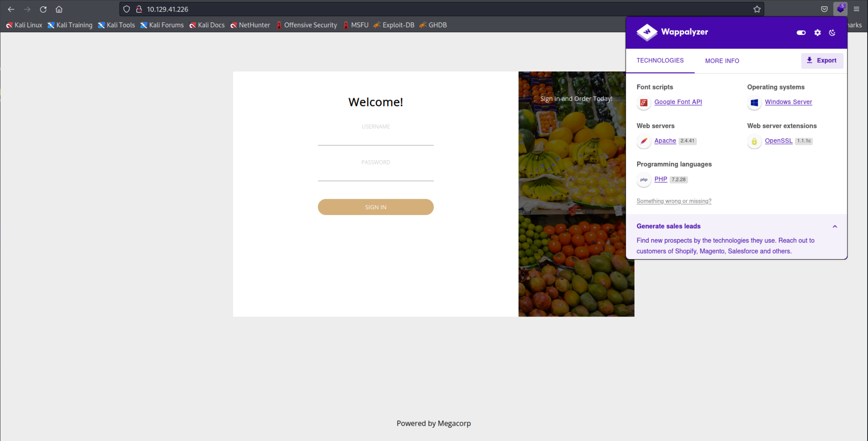Select the TECHNOLOGIES tab
Image resolution: width=868 pixels, height=441 pixels.
pyautogui.click(x=660, y=61)
